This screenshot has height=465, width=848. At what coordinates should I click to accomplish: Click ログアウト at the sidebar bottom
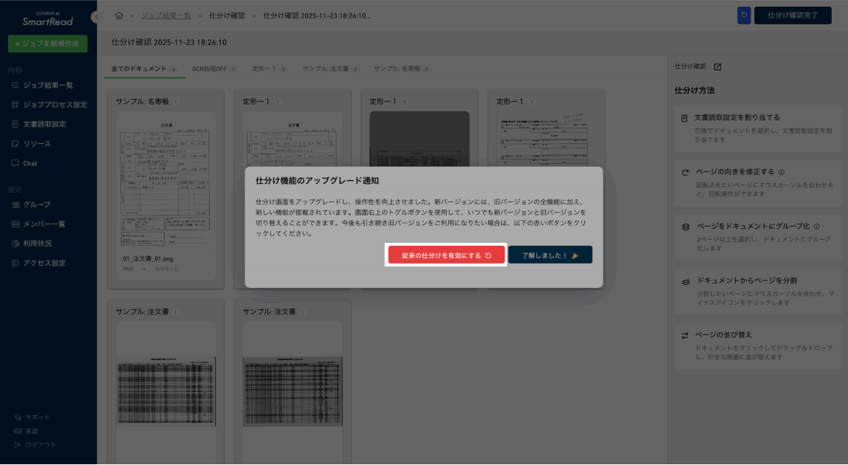point(40,445)
